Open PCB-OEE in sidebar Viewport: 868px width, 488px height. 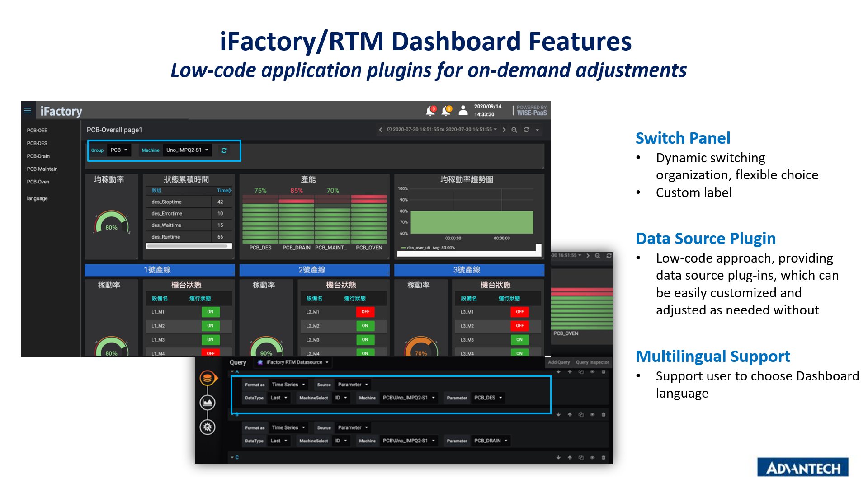37,131
